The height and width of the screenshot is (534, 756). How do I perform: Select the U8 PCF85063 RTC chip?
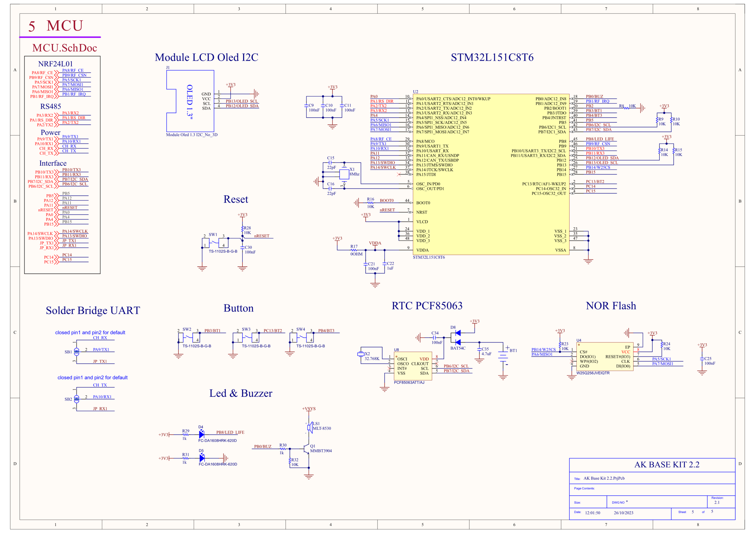click(x=413, y=366)
